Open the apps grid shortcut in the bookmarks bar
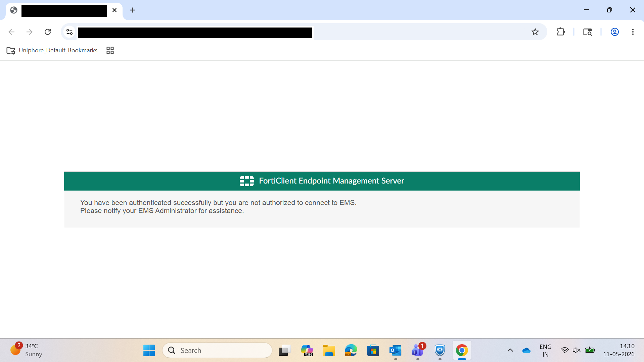Viewport: 644px width, 362px height. (x=110, y=50)
